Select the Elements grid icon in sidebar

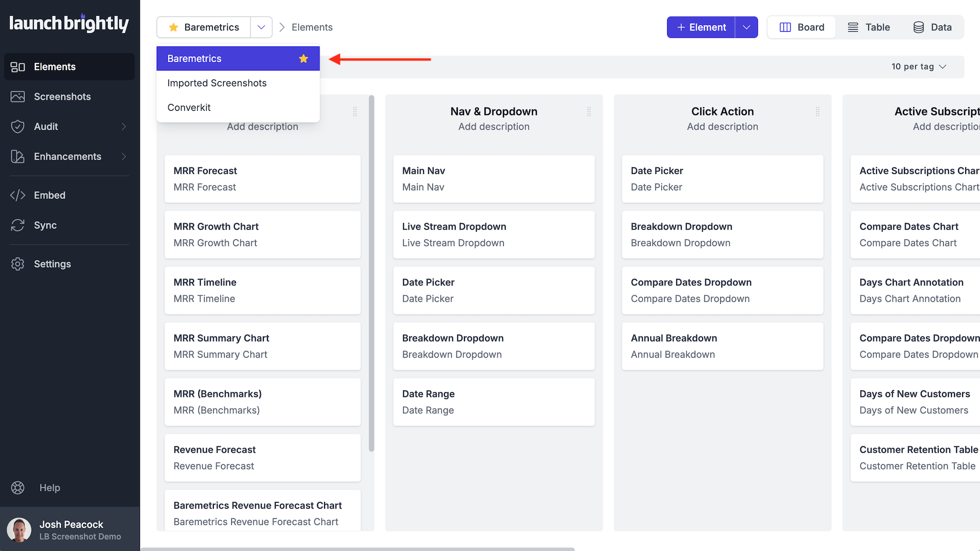click(x=17, y=66)
